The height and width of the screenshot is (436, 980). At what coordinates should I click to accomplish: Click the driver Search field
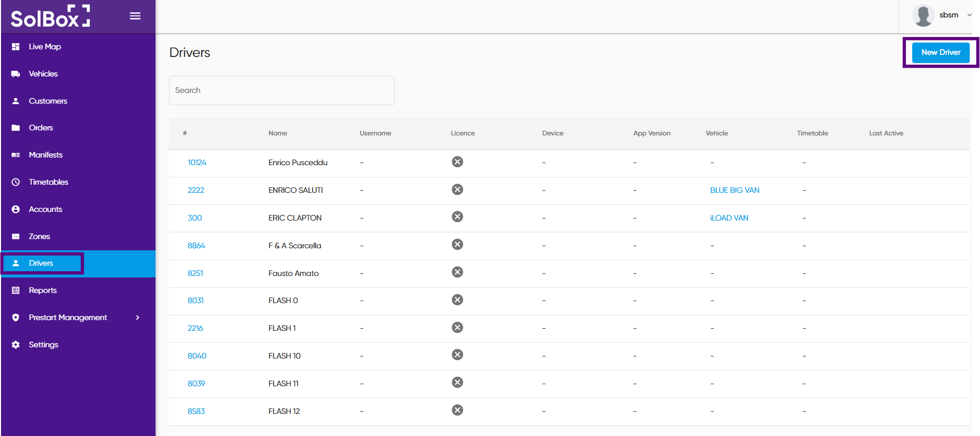pyautogui.click(x=281, y=90)
